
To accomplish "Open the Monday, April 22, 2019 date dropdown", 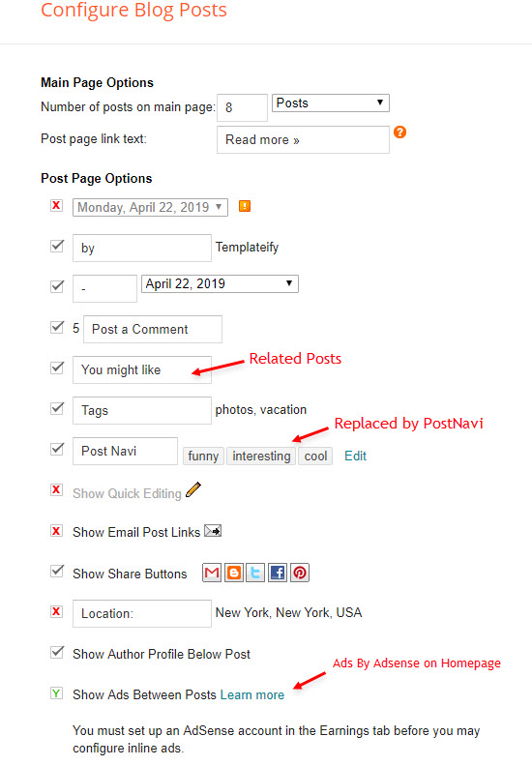I will [x=150, y=207].
